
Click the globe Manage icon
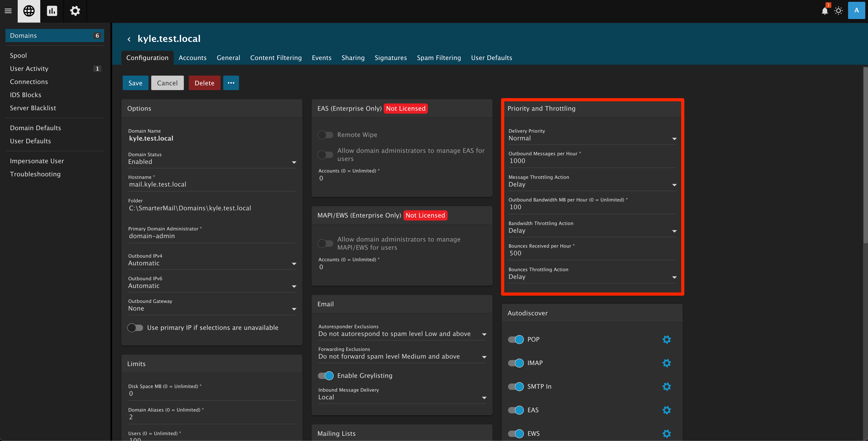pos(29,11)
